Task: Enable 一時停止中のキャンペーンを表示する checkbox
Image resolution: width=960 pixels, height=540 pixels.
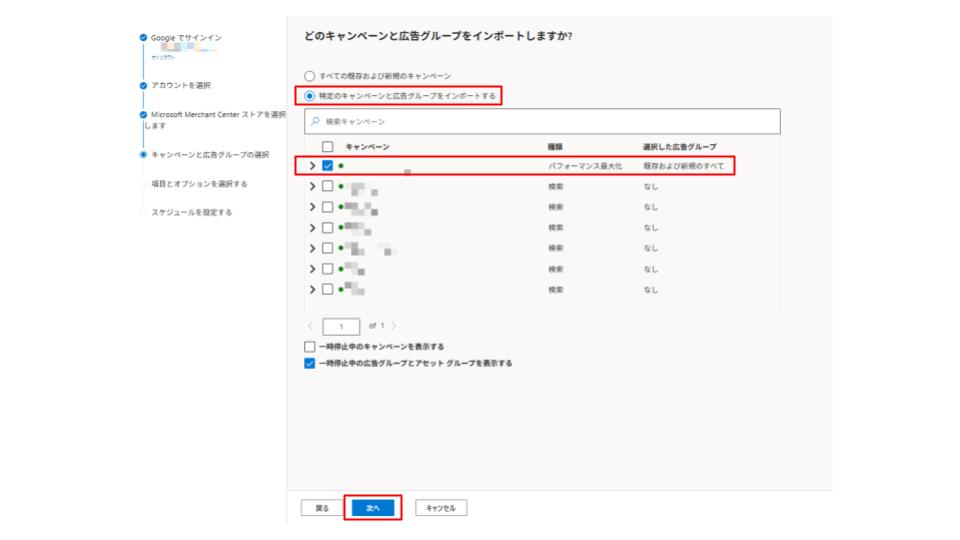Action: click(309, 347)
